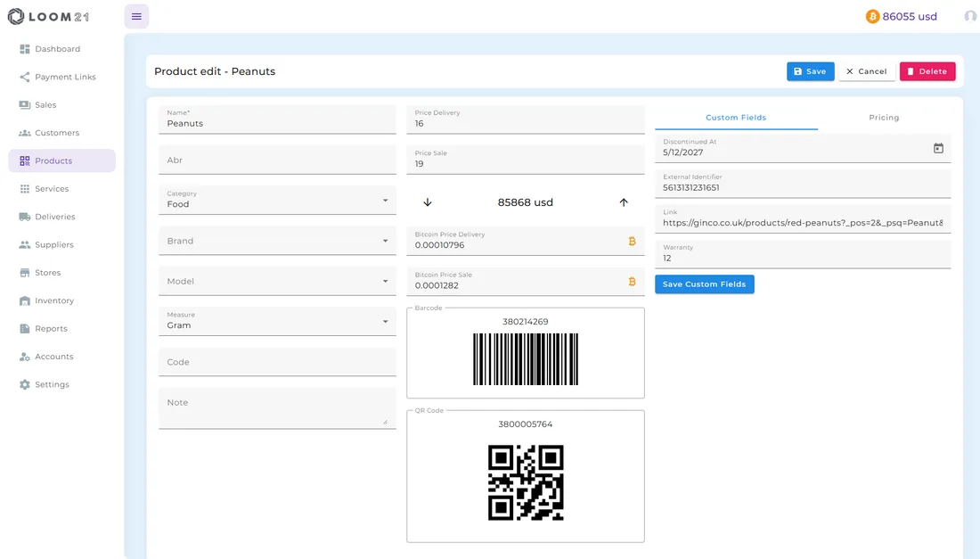Expand the Category dropdown showing Food

[277, 200]
